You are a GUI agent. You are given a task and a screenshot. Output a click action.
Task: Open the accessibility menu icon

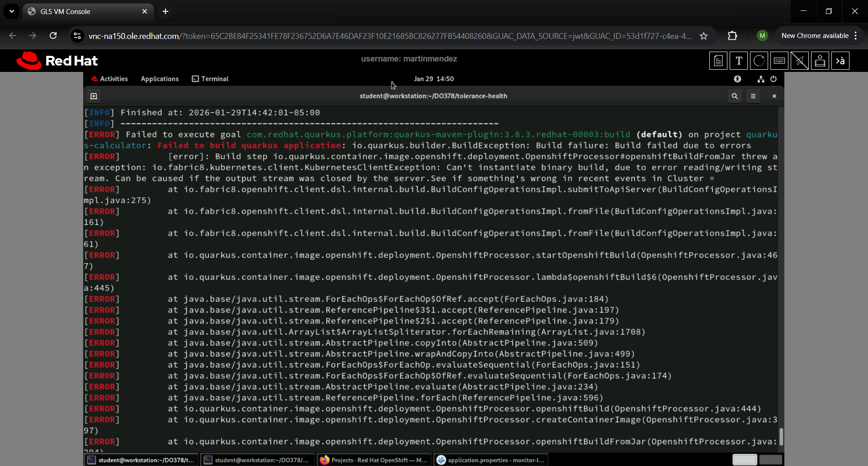(737, 79)
